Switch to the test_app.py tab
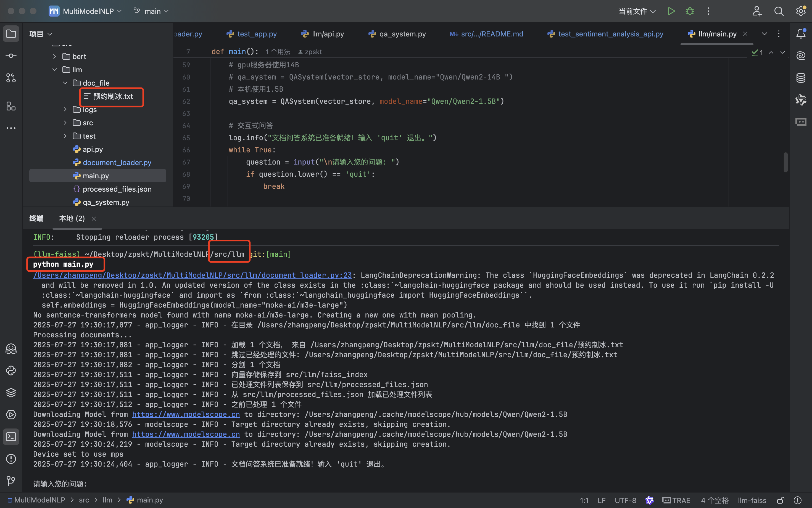 [x=252, y=34]
